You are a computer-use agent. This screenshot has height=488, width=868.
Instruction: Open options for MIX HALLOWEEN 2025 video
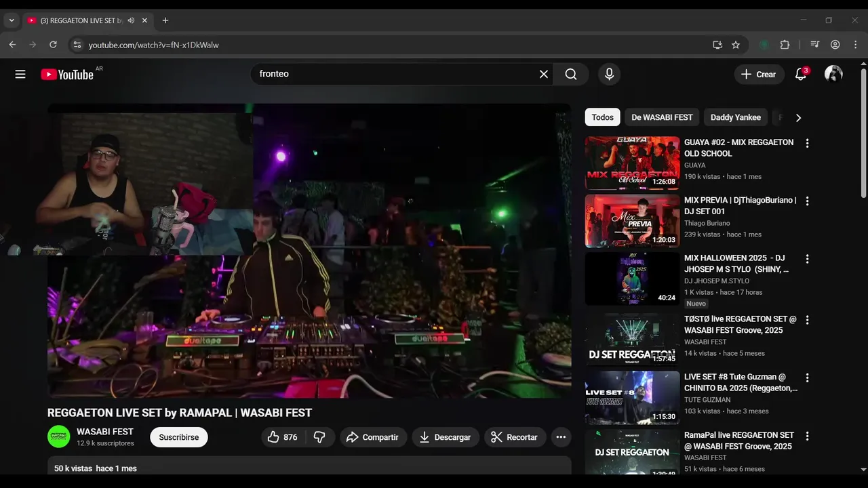coord(807,259)
